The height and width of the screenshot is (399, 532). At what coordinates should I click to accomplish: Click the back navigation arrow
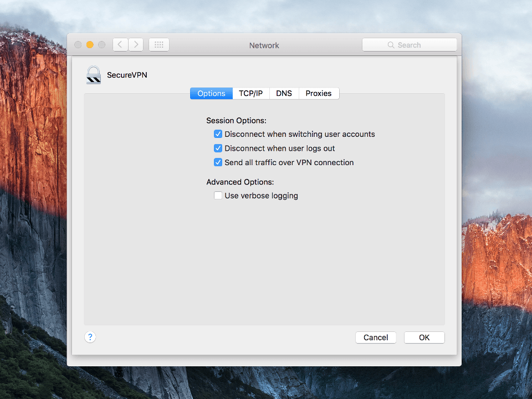[120, 44]
